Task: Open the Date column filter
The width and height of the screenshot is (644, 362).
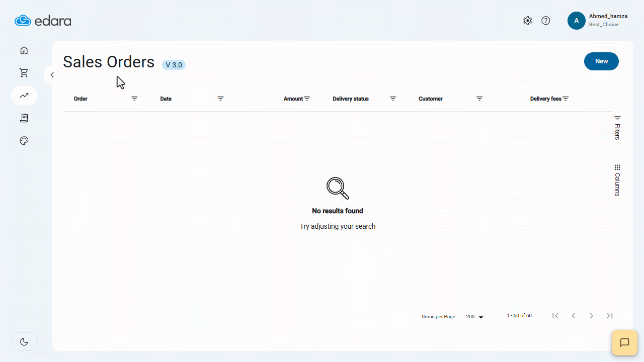Action: click(220, 99)
